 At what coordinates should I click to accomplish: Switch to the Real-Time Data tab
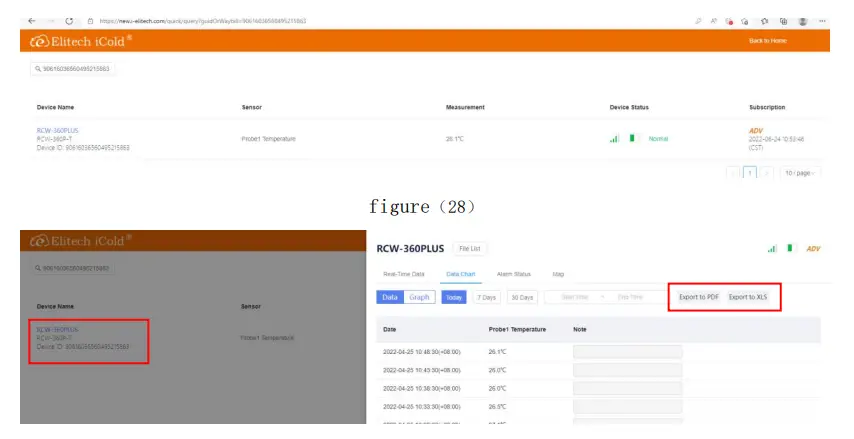pyautogui.click(x=404, y=274)
